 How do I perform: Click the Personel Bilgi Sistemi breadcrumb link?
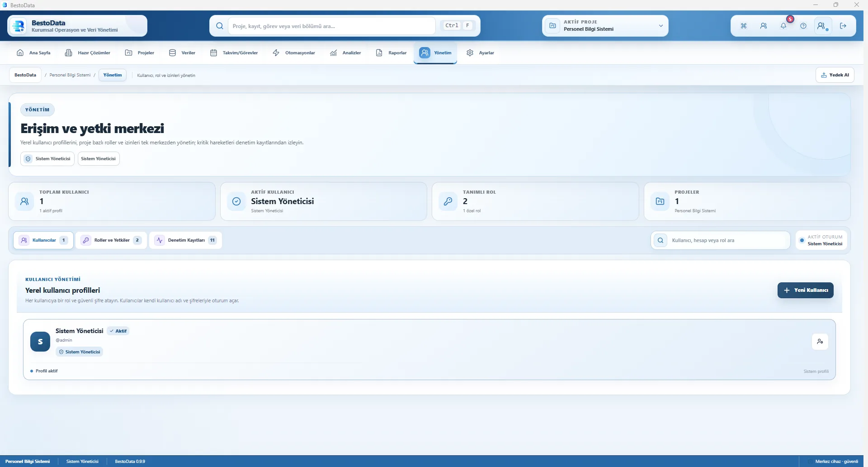[x=70, y=75]
